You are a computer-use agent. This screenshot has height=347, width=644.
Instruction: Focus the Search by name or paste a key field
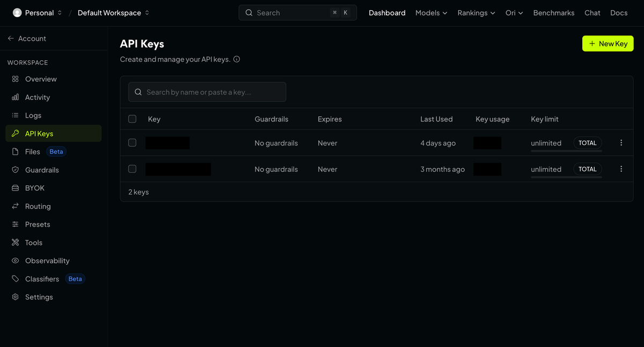coord(207,92)
